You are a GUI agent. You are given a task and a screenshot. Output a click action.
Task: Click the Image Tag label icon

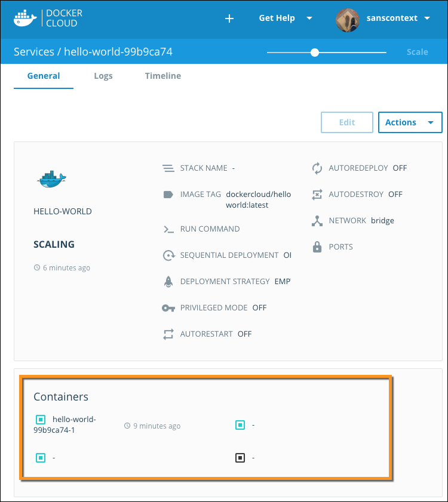(168, 195)
